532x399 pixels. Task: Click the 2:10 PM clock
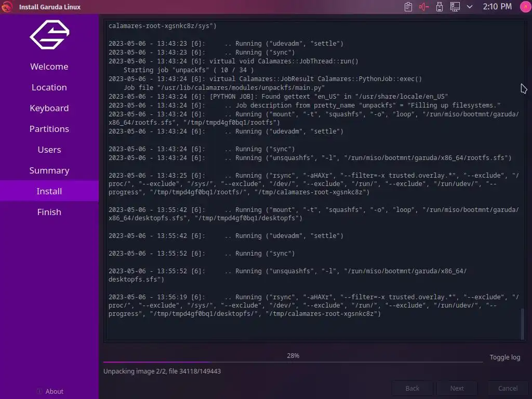pos(497,7)
